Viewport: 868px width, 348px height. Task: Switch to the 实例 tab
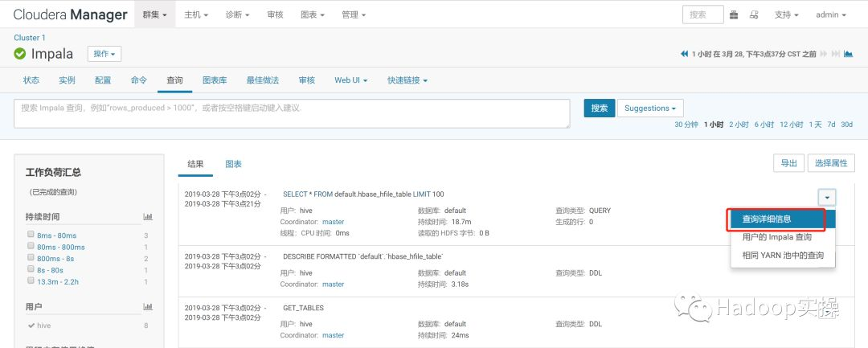tap(67, 80)
